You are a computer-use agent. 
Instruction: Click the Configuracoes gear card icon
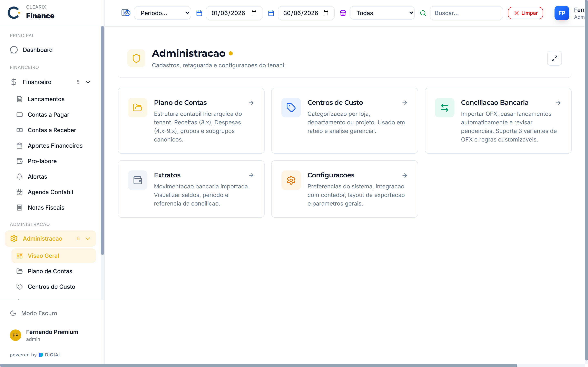pyautogui.click(x=291, y=180)
